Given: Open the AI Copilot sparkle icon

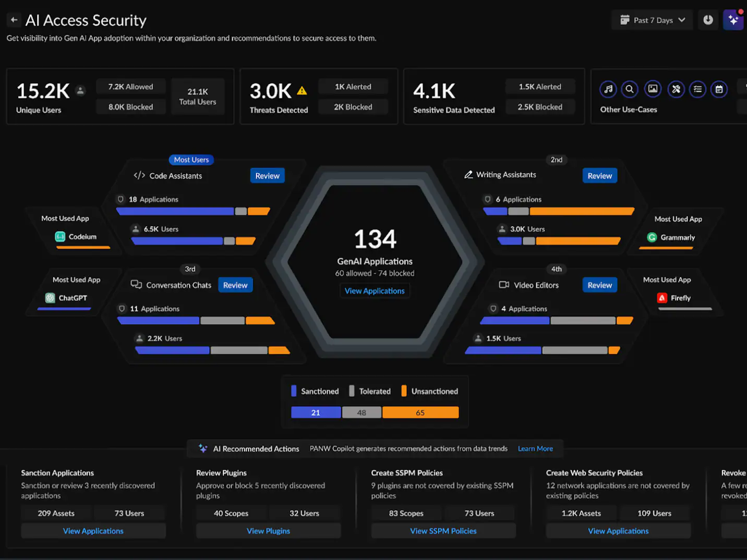Looking at the screenshot, I should click(733, 20).
